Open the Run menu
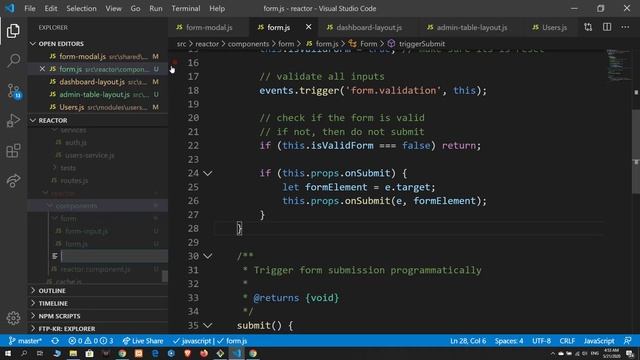The height and width of the screenshot is (360, 640). coord(156,8)
